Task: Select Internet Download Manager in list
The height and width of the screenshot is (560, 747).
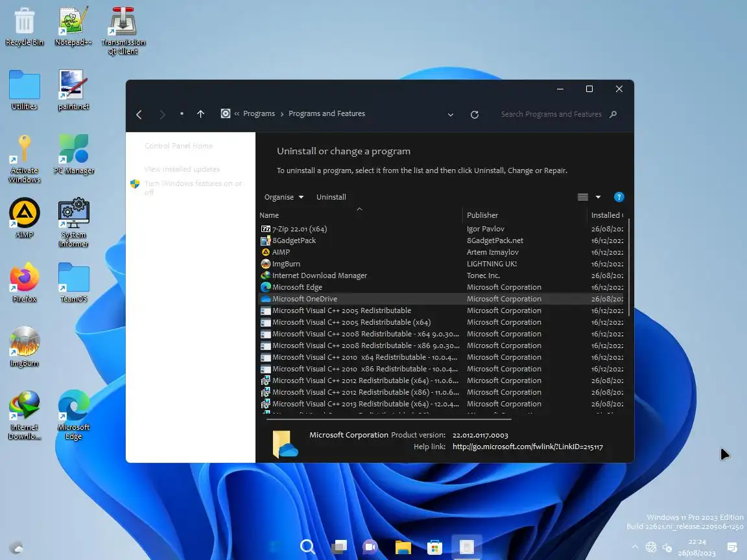Action: (x=442, y=275)
